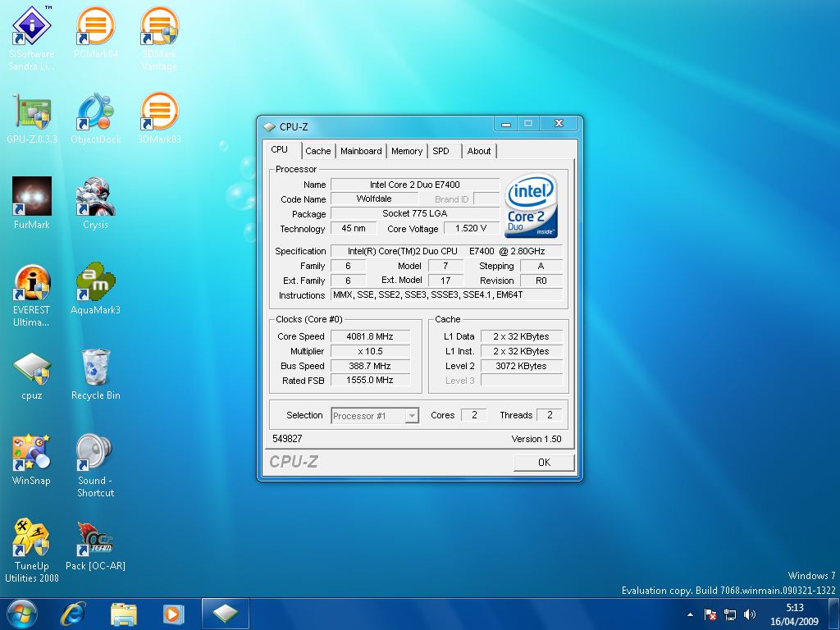
Task: Open Windows Explorer taskbar icon
Action: pos(123,614)
